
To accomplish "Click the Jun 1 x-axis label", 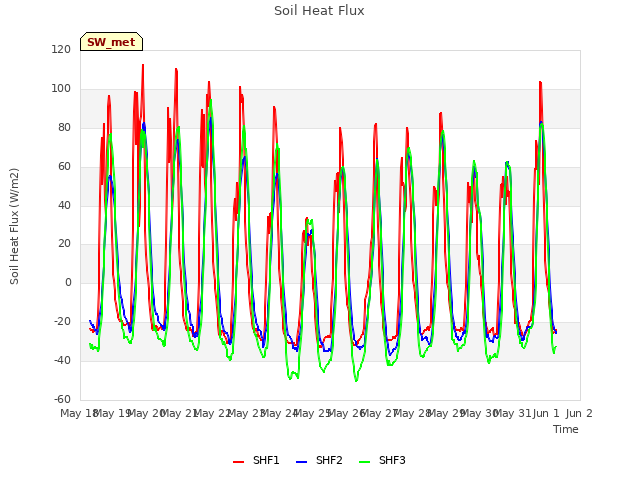I will click(546, 413).
